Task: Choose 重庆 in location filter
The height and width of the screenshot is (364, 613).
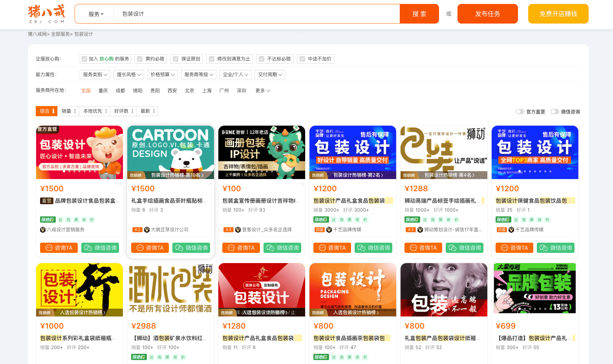Action: pos(103,91)
